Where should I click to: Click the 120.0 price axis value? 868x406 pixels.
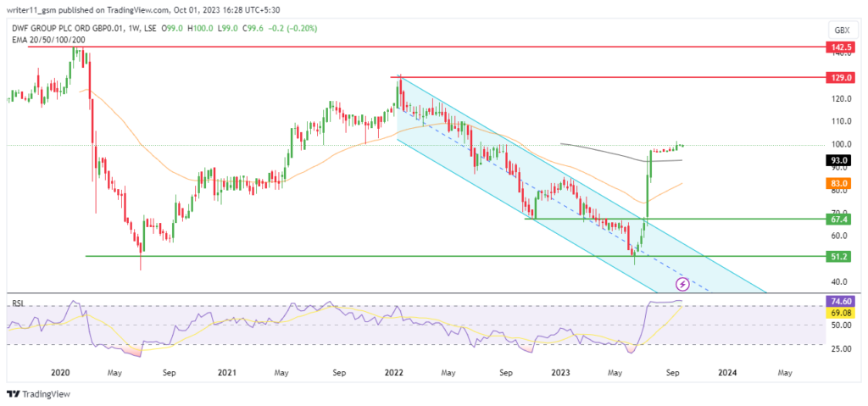842,98
